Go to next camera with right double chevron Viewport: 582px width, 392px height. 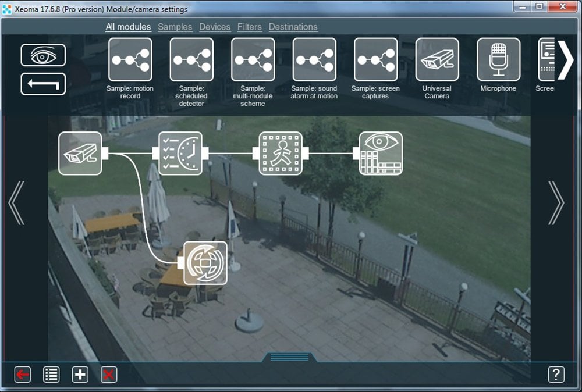point(556,203)
